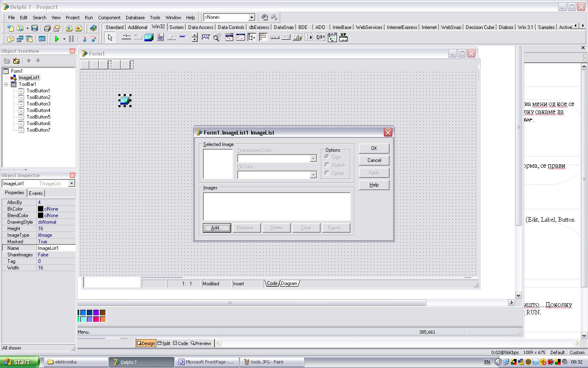Switch to the Events tab
This screenshot has height=368, width=588.
[x=36, y=193]
